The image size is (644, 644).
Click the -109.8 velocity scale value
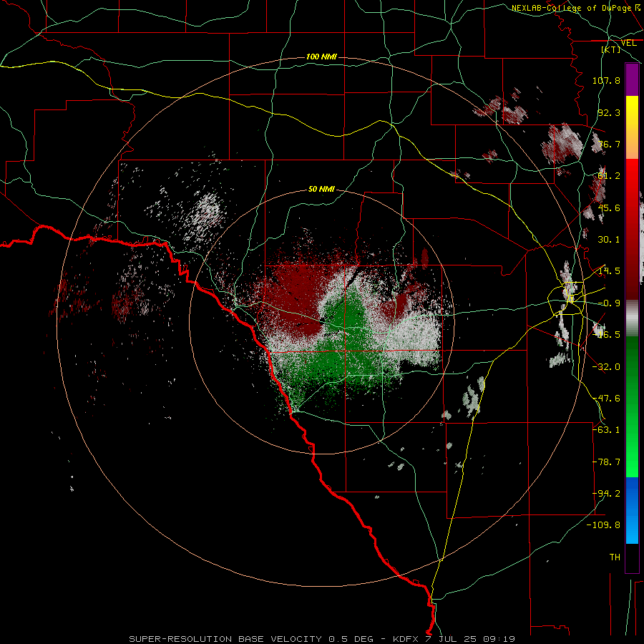point(603,525)
